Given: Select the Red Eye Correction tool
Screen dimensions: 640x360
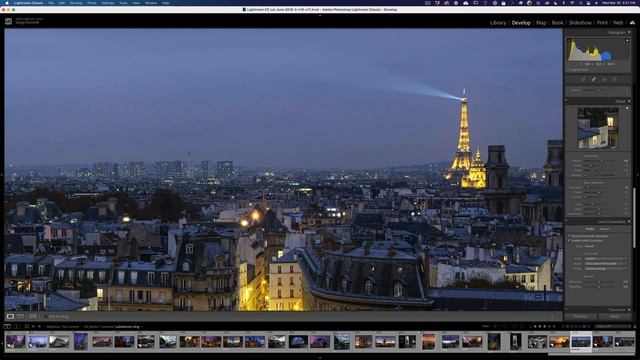Looking at the screenshot, I should 604,79.
